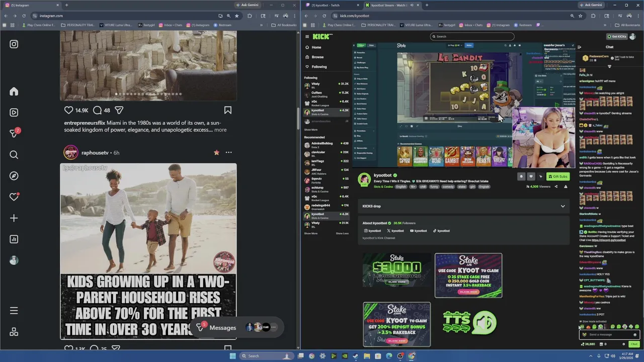Open All Bookmarks folder in Kick window
Viewport: 644px width, 362px height.
[x=627, y=25]
